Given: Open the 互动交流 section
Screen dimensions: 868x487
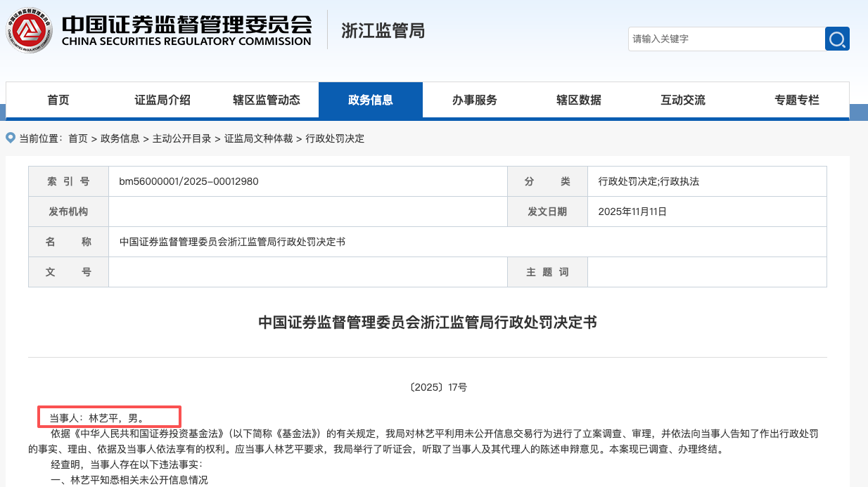Looking at the screenshot, I should (x=682, y=100).
